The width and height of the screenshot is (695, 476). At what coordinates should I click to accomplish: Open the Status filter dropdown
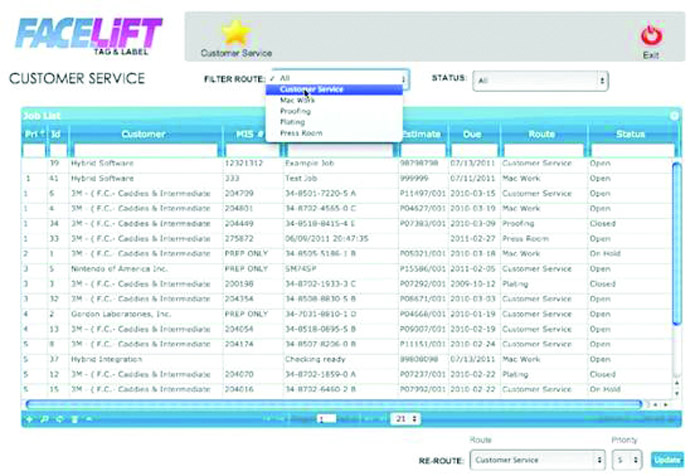tap(540, 80)
